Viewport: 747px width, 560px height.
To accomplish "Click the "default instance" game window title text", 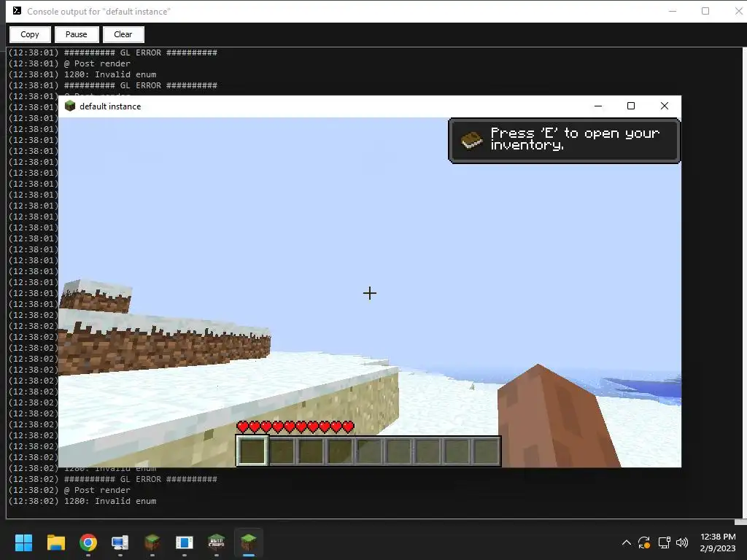I will click(x=110, y=106).
